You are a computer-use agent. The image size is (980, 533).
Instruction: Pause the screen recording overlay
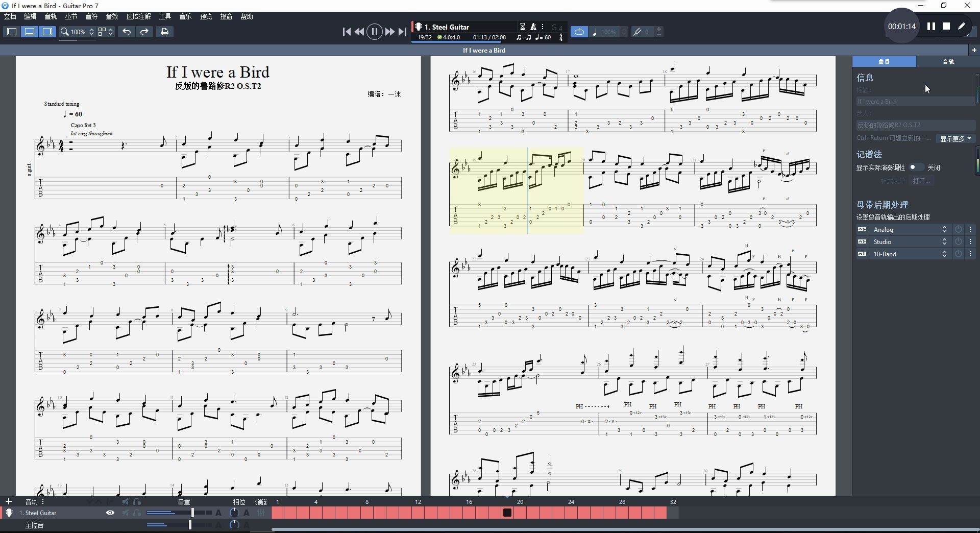[x=931, y=26]
